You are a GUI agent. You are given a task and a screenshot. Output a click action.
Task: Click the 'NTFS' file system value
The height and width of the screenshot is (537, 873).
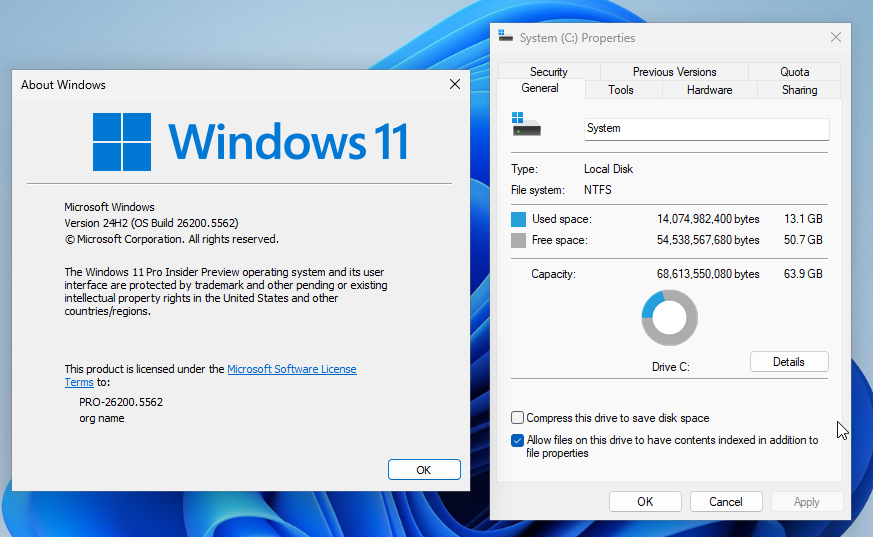point(597,190)
